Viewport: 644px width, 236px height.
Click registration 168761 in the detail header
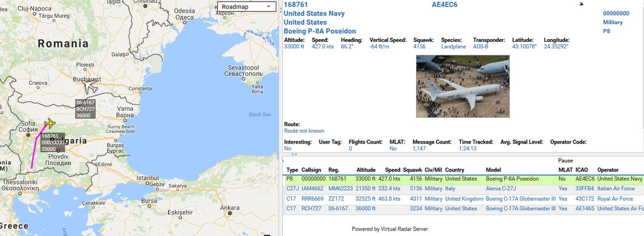[x=296, y=4]
